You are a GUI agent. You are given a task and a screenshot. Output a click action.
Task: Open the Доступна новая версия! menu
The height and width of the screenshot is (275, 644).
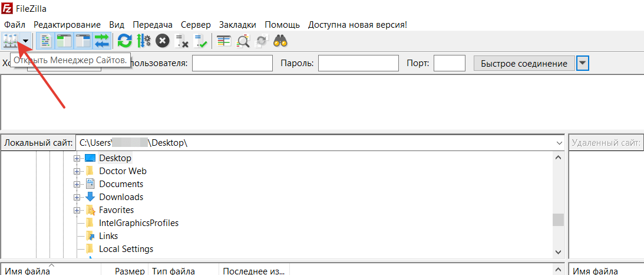click(357, 25)
